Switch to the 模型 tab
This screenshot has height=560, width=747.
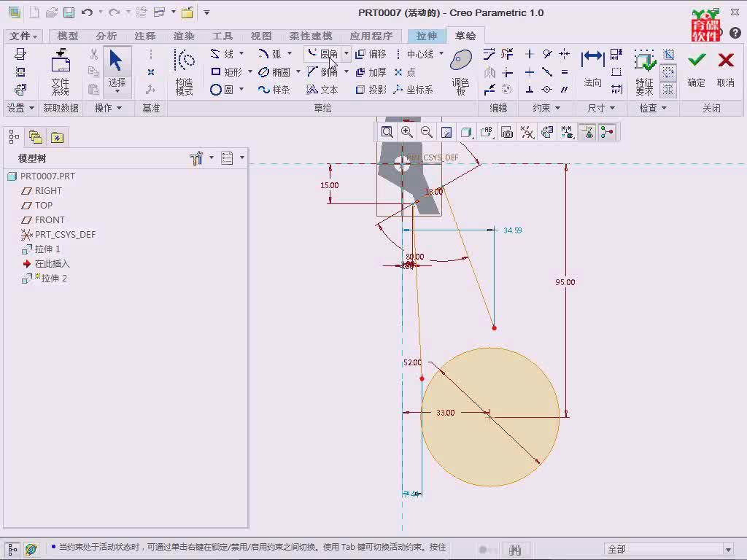pos(68,36)
